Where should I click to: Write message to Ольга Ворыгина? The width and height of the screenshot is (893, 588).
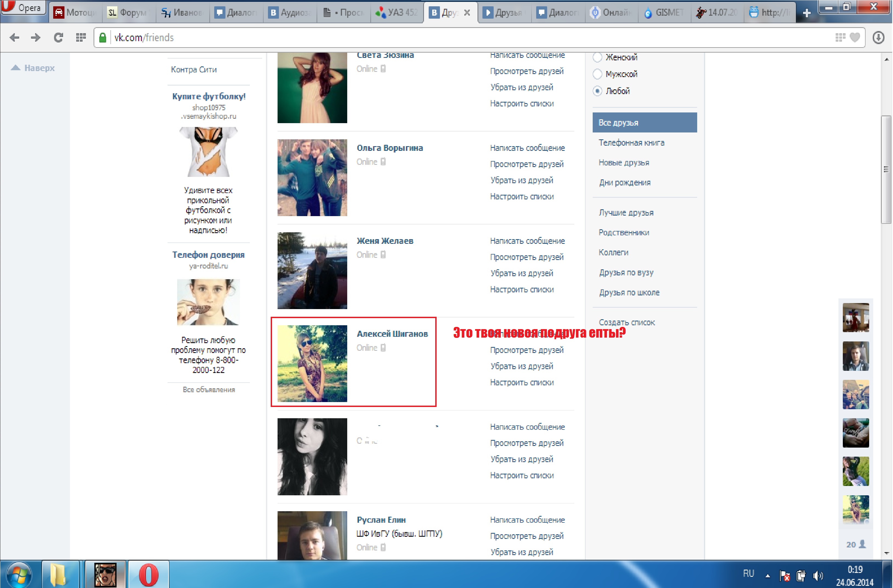coord(527,148)
